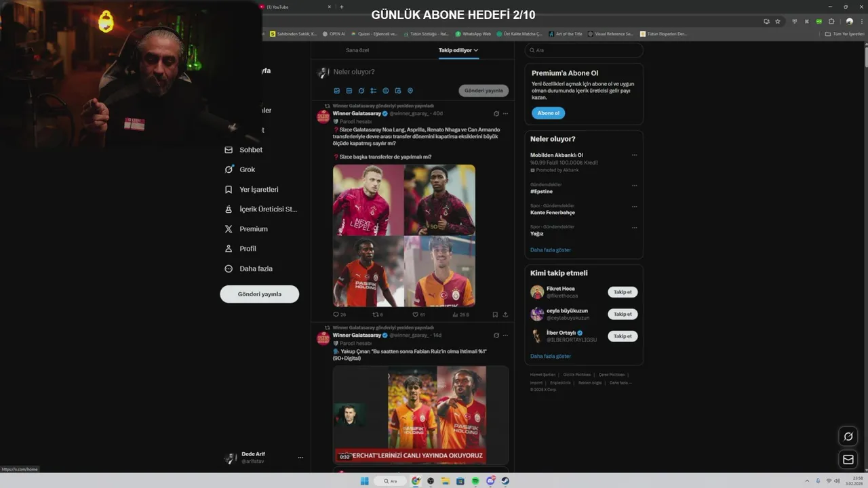This screenshot has height=488, width=868.
Task: Show hidden system tray icons
Action: (807, 481)
